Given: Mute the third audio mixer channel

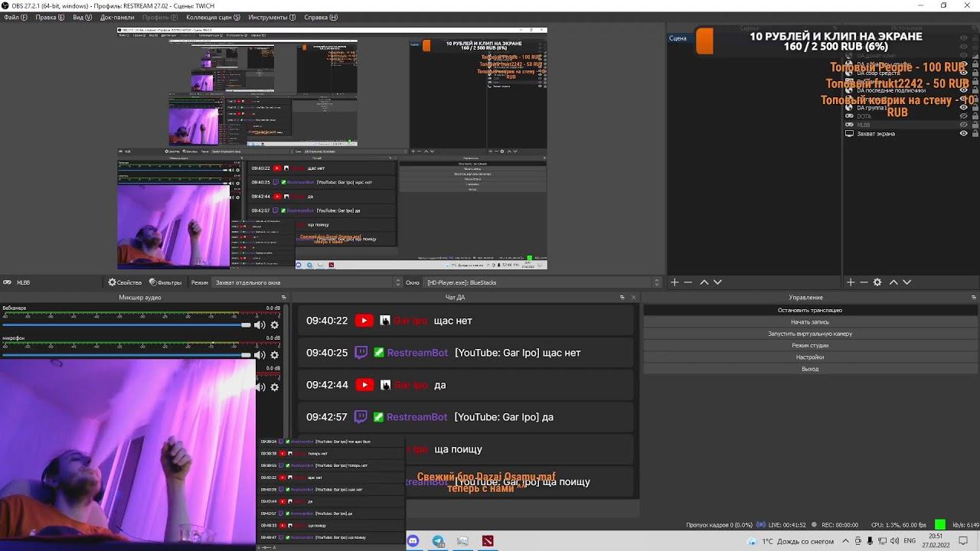Looking at the screenshot, I should [x=261, y=387].
